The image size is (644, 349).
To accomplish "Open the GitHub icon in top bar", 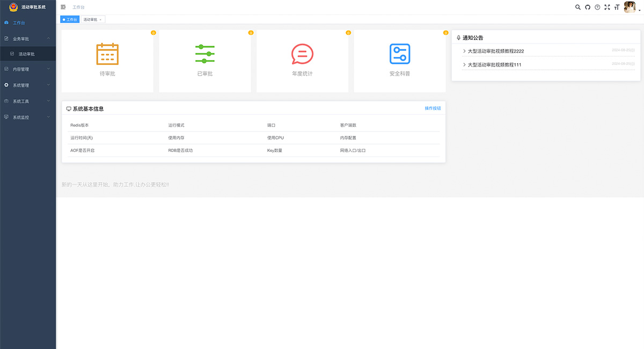I will click(x=588, y=7).
